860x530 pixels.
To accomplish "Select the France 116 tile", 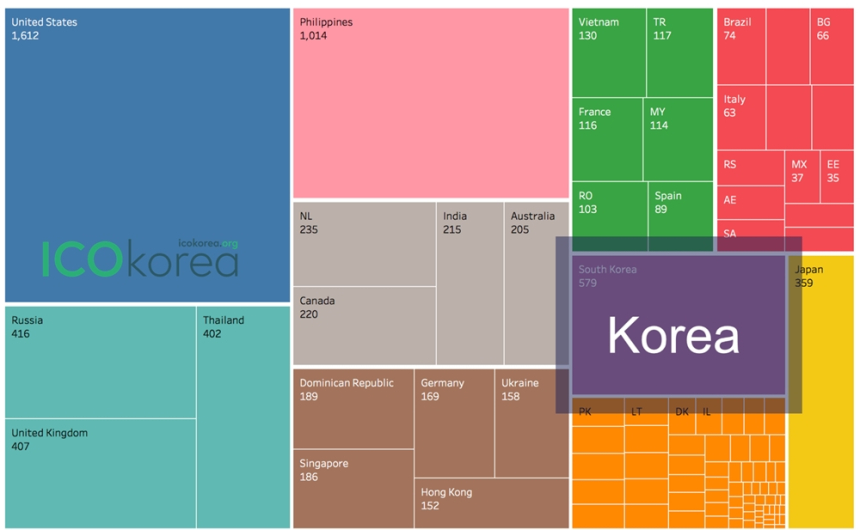I will [x=607, y=139].
